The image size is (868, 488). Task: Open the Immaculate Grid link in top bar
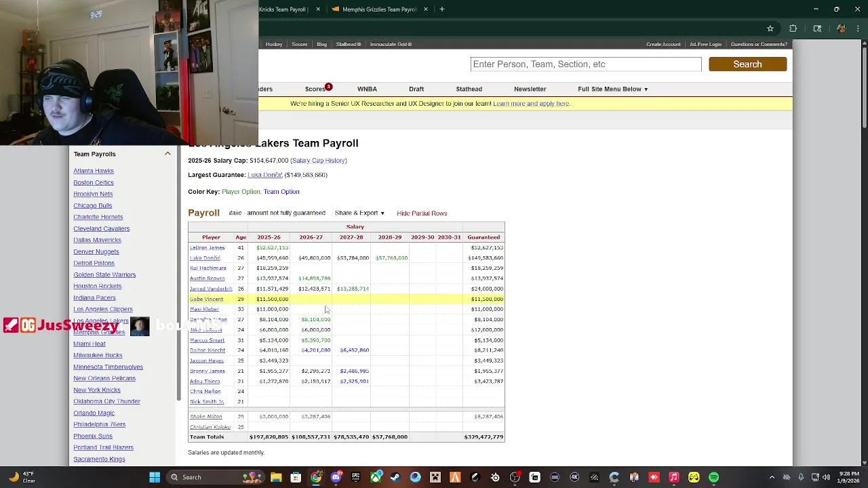click(391, 44)
